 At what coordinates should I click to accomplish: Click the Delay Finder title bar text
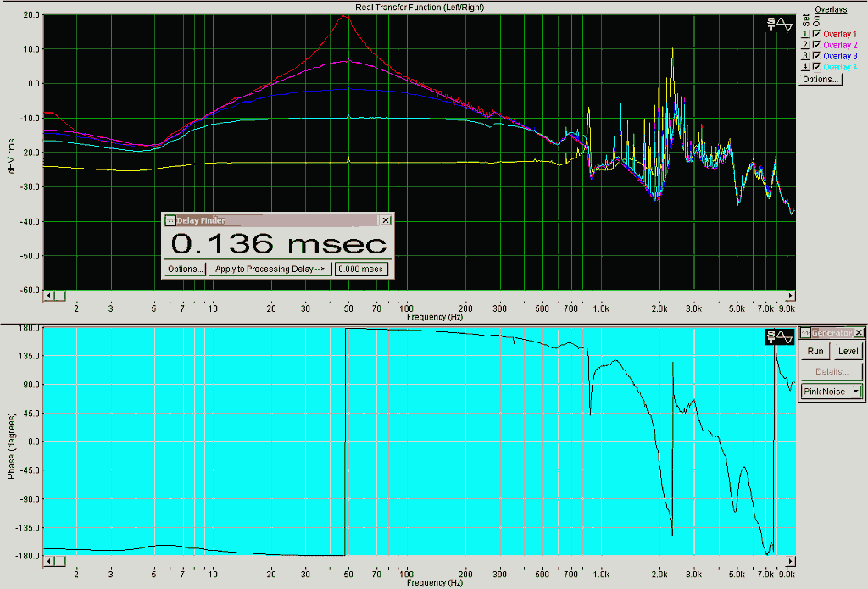pos(201,220)
